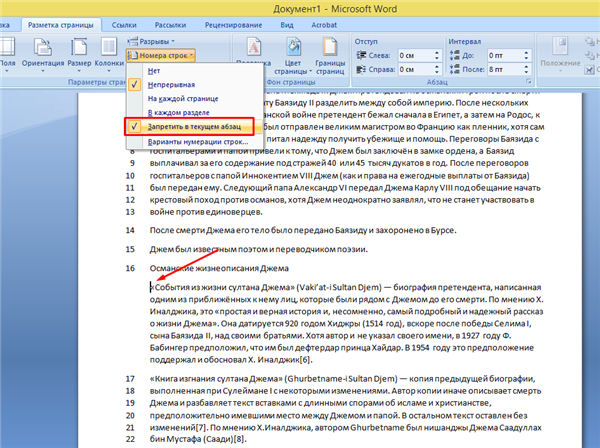This screenshot has width=600, height=448.
Task: Switch to the Acrobat tab
Action: [x=324, y=25]
